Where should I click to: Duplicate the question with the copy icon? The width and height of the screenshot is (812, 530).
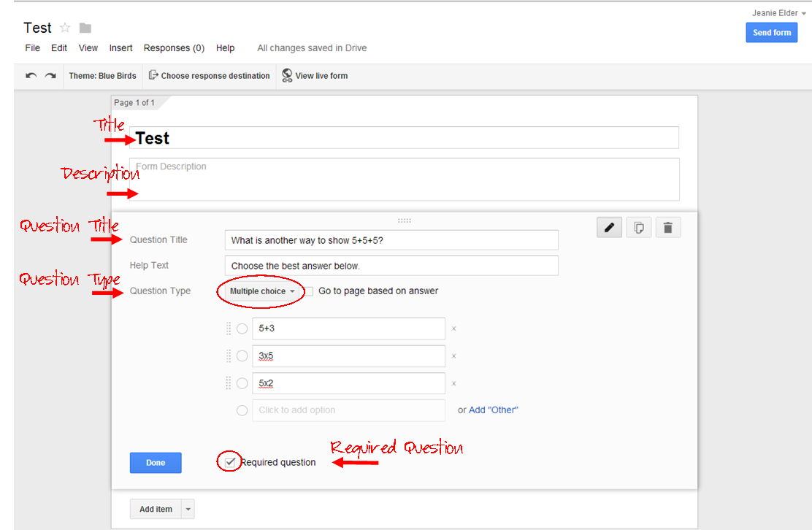pos(638,227)
